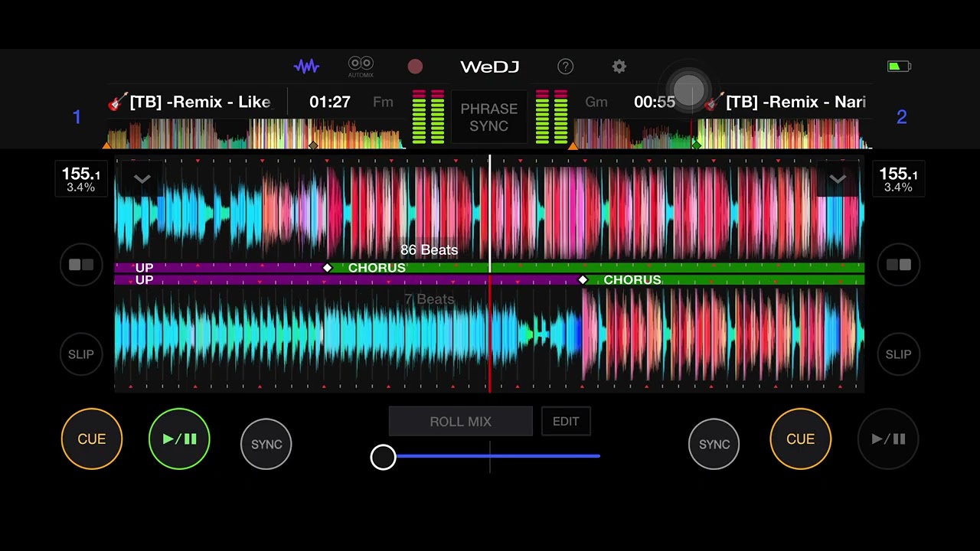Check the battery status icon
The width and height of the screenshot is (980, 551).
click(x=899, y=67)
